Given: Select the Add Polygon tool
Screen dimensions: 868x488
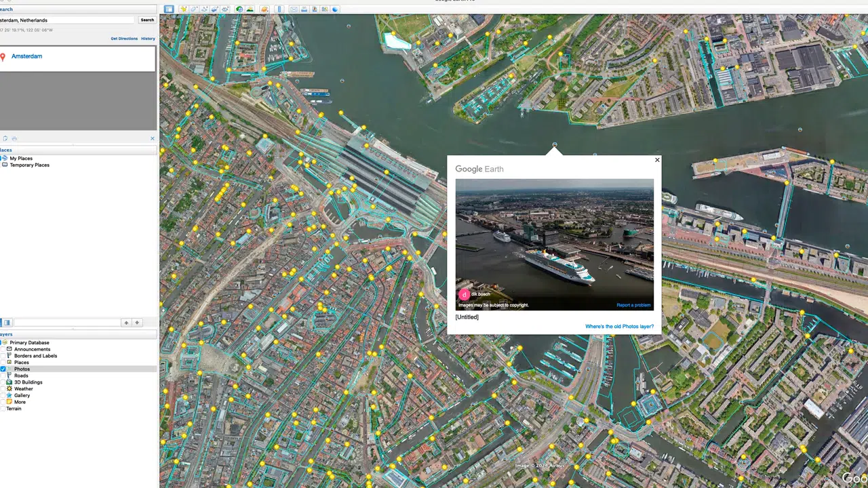Looking at the screenshot, I should (x=194, y=9).
